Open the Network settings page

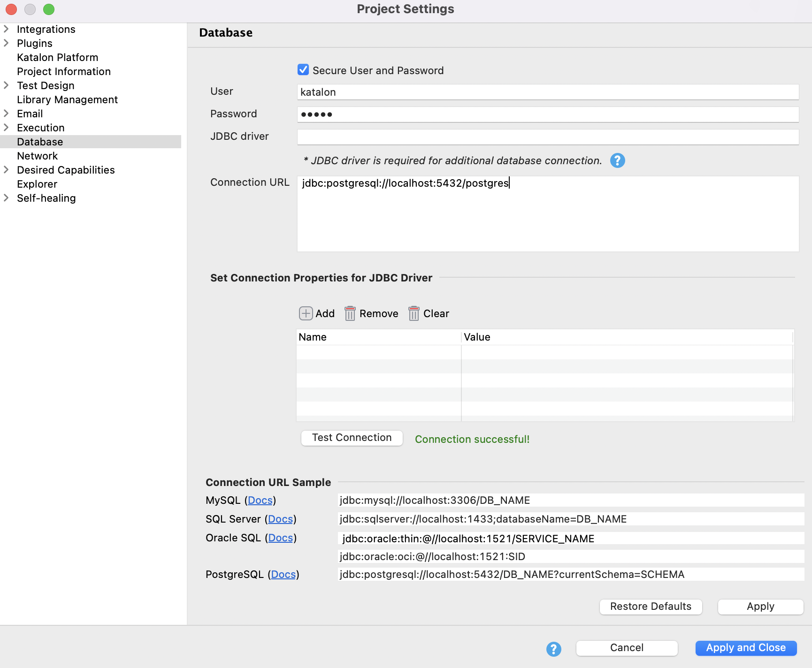click(x=38, y=156)
